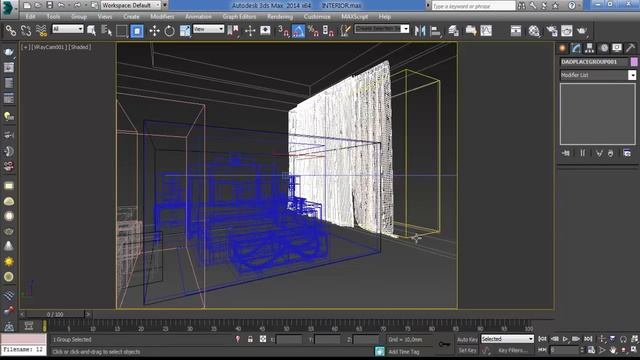Click Edit Named Selection Sets icon

(345, 31)
